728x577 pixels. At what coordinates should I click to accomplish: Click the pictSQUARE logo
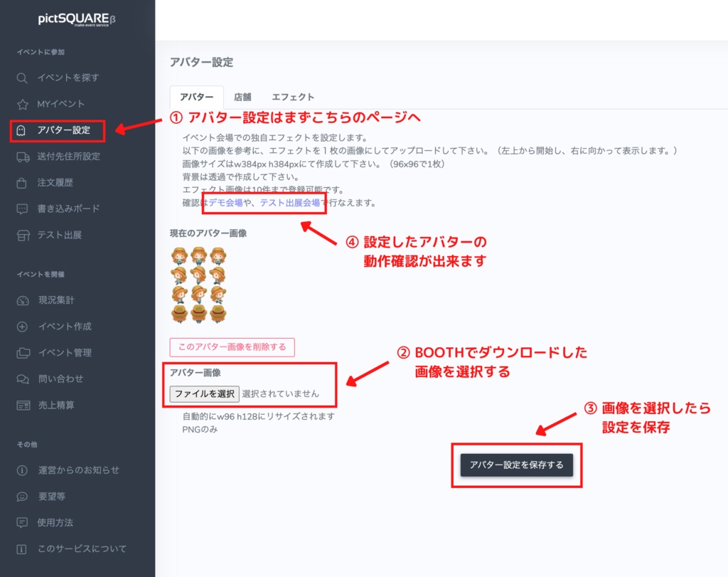pyautogui.click(x=77, y=19)
